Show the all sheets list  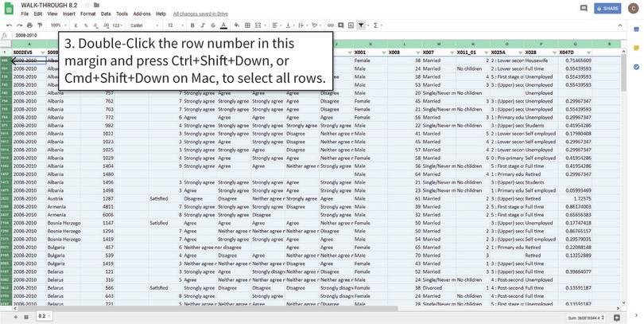pyautogui.click(x=26, y=317)
